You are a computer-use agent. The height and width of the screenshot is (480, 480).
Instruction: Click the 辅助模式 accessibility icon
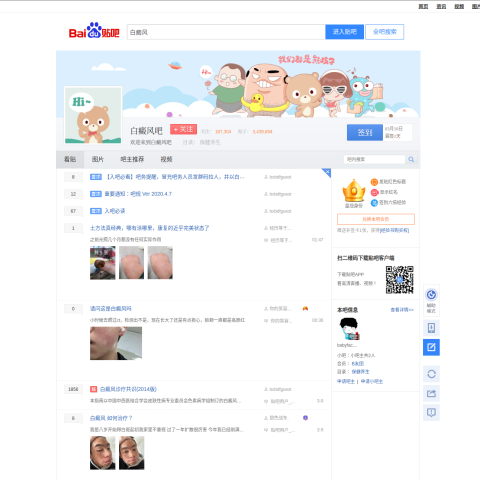tap(431, 300)
